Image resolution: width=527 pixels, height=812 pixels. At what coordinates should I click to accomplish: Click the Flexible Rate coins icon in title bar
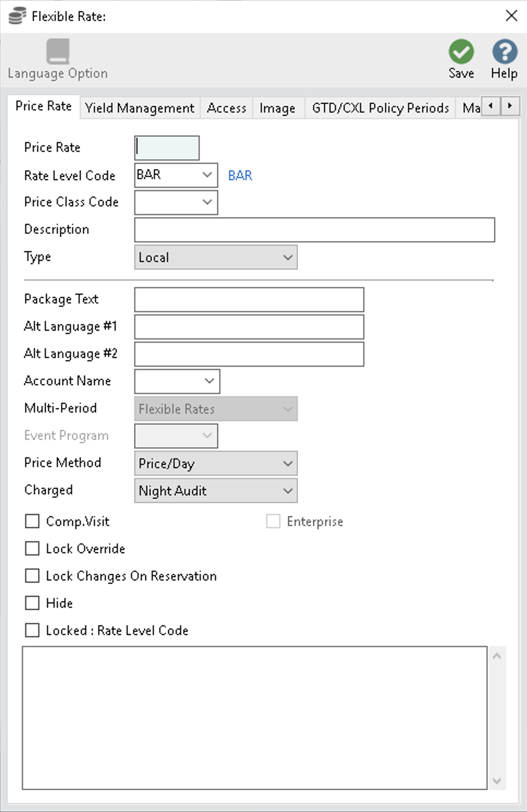[17, 16]
